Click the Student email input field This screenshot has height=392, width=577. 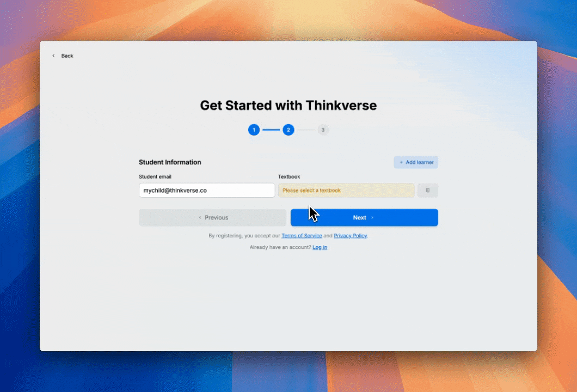[207, 191]
